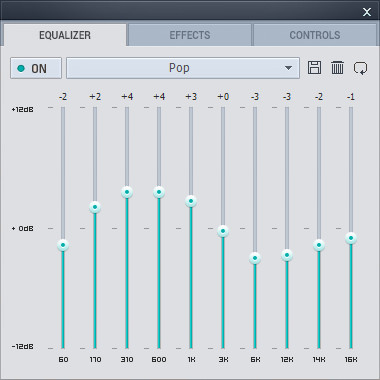Switch to the EQUALIZER tab
Screen dimensions: 380x380
pyautogui.click(x=65, y=35)
